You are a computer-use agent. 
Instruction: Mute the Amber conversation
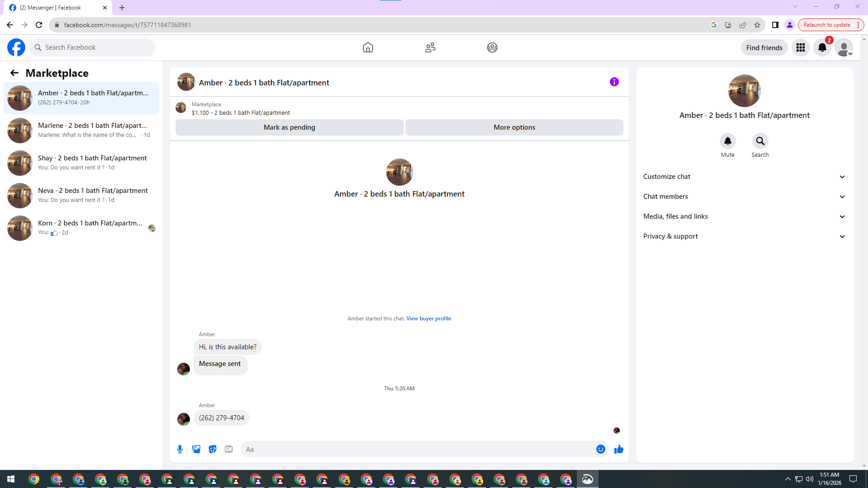pos(727,141)
